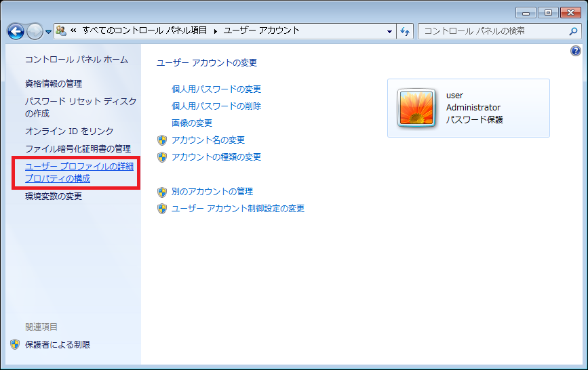Click the search magnifier icon

coord(573,31)
